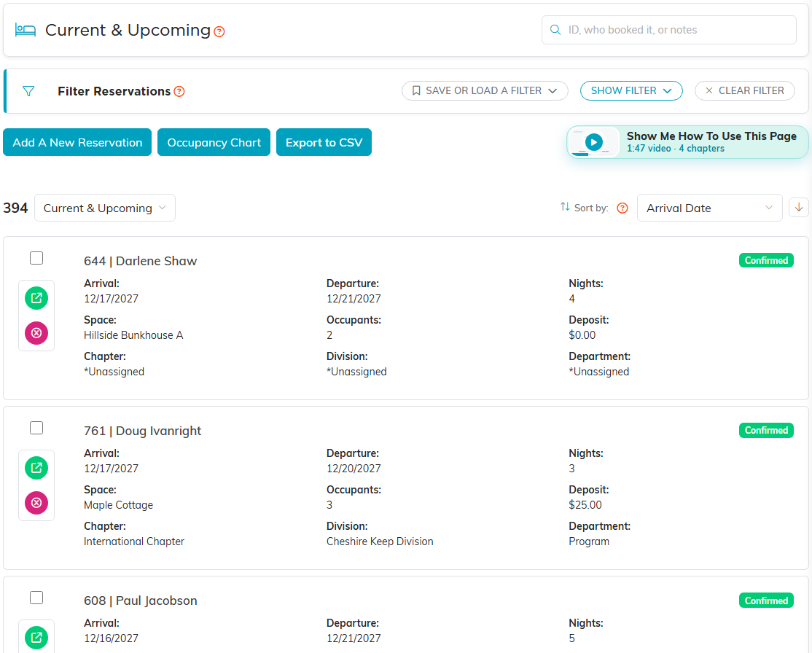Click department value Program

click(x=589, y=541)
